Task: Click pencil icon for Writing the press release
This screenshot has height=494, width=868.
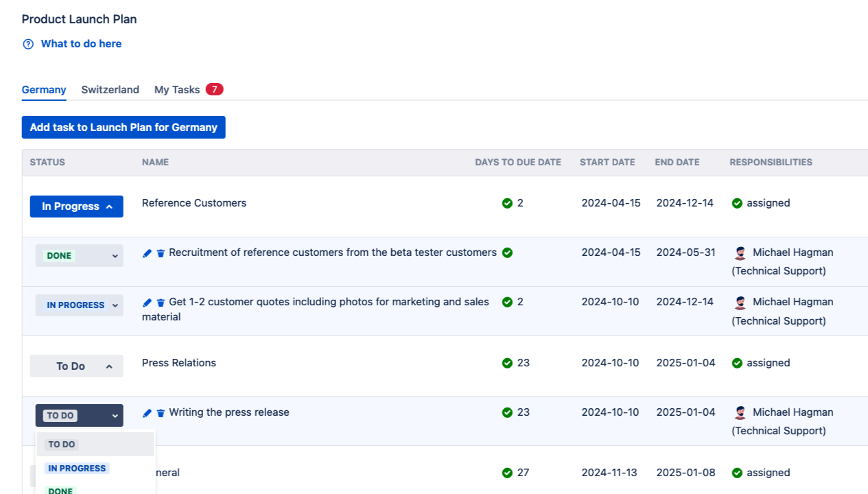Action: pos(147,413)
